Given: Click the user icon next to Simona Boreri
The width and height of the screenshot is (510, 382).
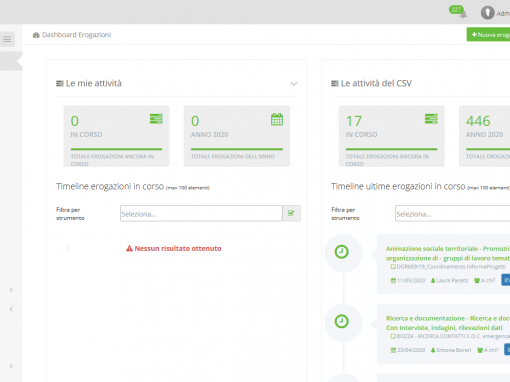Looking at the screenshot, I should (433, 350).
